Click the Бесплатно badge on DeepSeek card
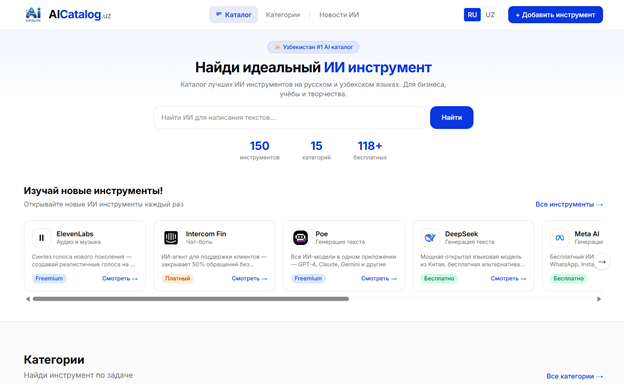The image size is (624, 385). click(x=439, y=279)
